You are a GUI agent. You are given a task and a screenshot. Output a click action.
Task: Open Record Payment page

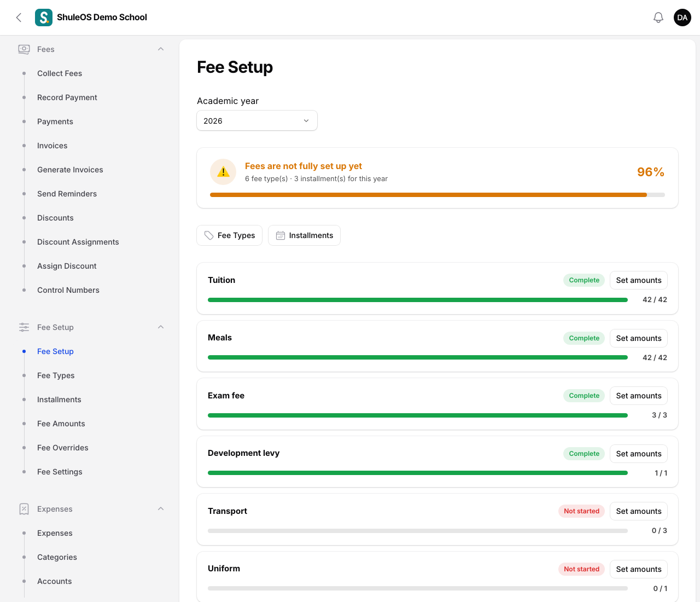67,97
